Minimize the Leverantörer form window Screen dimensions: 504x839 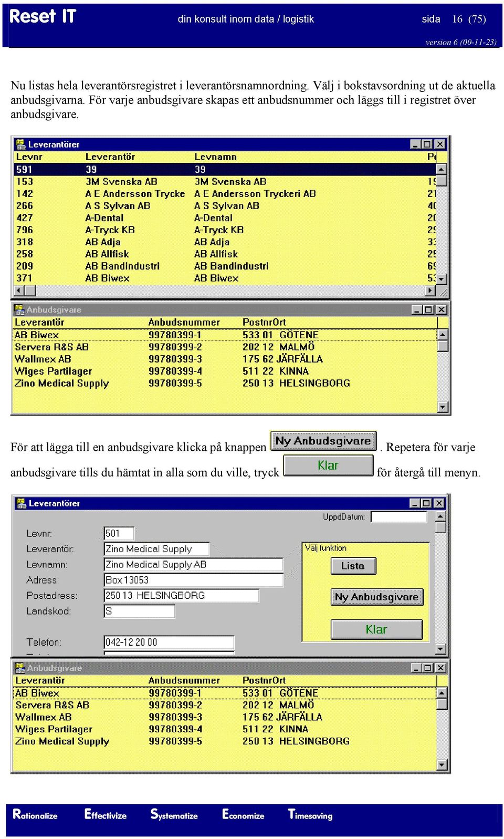(415, 503)
